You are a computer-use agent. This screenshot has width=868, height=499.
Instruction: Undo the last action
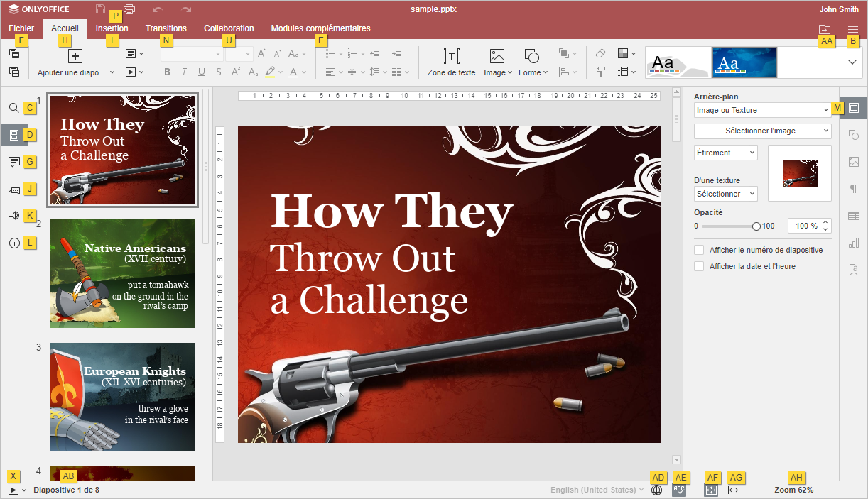(x=157, y=9)
